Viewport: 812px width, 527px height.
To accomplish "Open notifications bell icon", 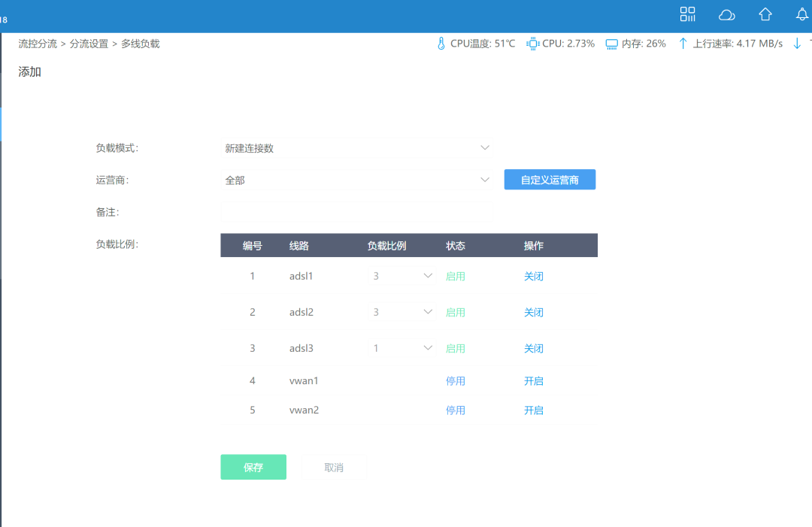I will [x=801, y=14].
